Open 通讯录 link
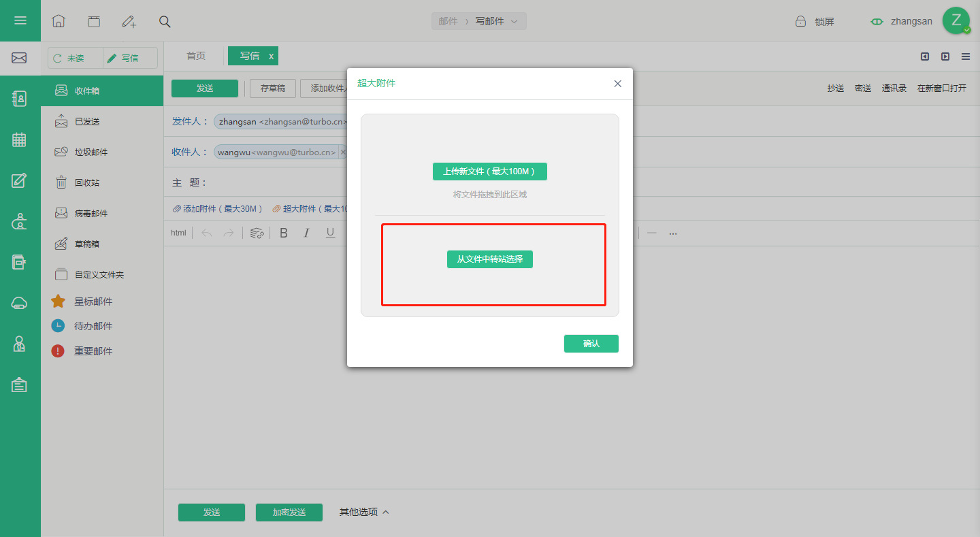Image resolution: width=980 pixels, height=537 pixels. 894,88
